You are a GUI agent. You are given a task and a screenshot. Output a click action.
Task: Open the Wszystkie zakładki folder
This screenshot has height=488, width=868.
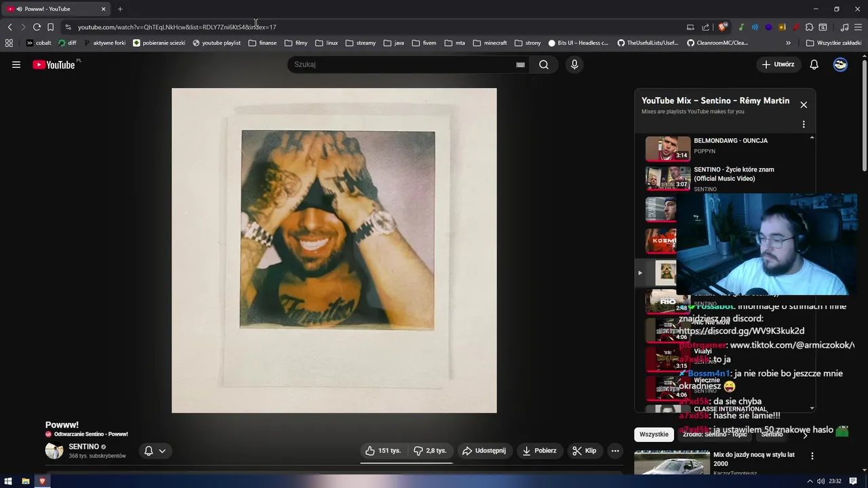click(833, 43)
